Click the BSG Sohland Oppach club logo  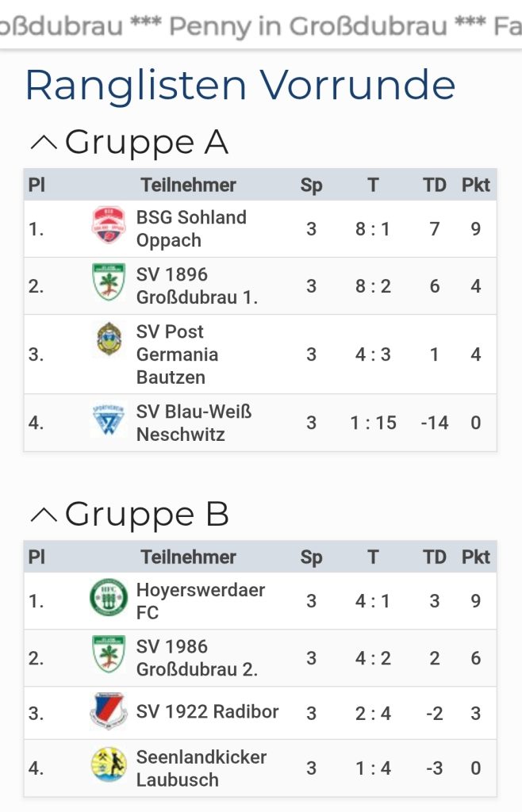pyautogui.click(x=108, y=224)
